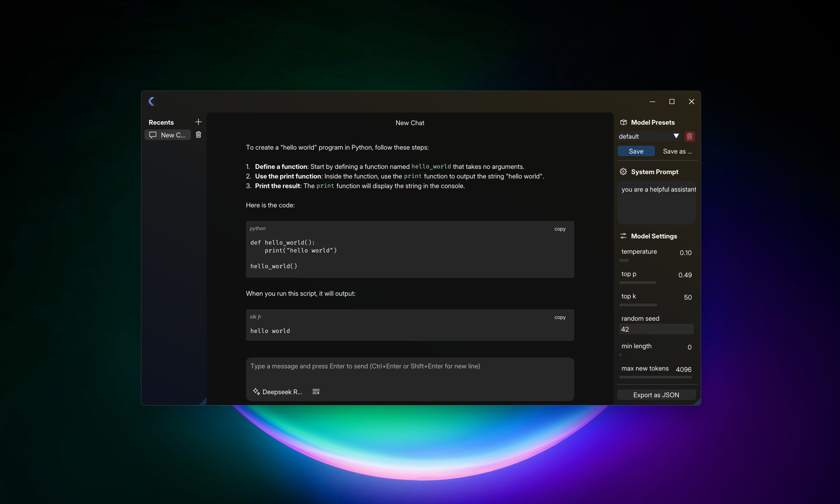Click the temperature value 0.10
The image size is (840, 504).
(685, 253)
